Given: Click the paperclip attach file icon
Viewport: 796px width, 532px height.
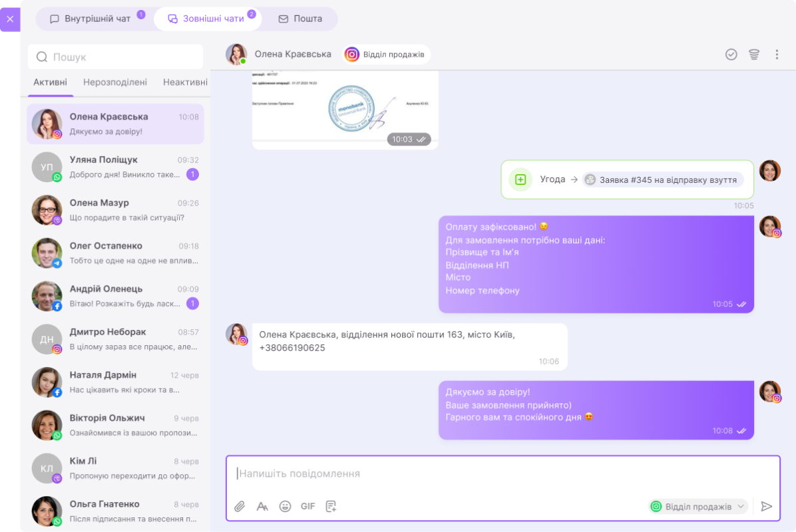Looking at the screenshot, I should pyautogui.click(x=240, y=506).
